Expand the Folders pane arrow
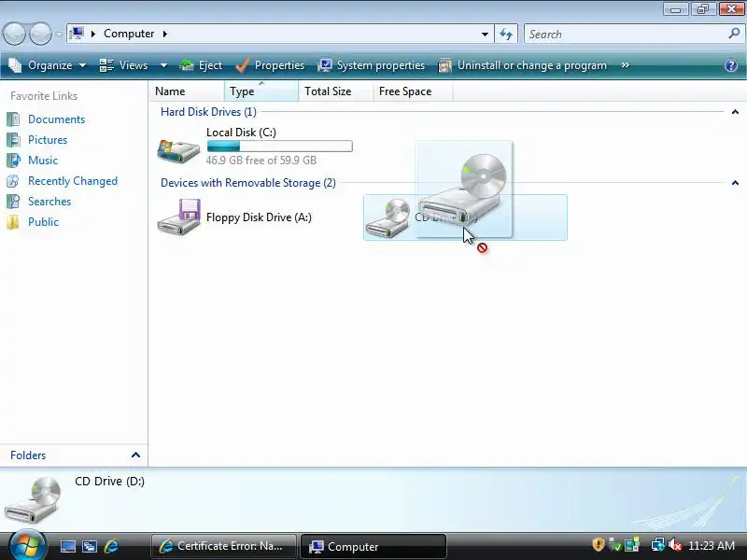 point(135,455)
